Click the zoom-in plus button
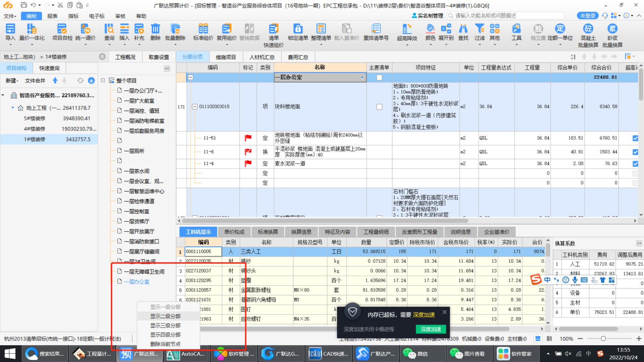 tap(639, 339)
